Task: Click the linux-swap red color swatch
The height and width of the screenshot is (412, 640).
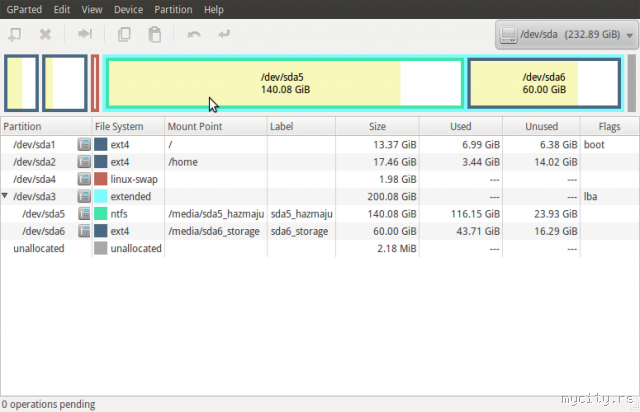Action: pos(100,179)
